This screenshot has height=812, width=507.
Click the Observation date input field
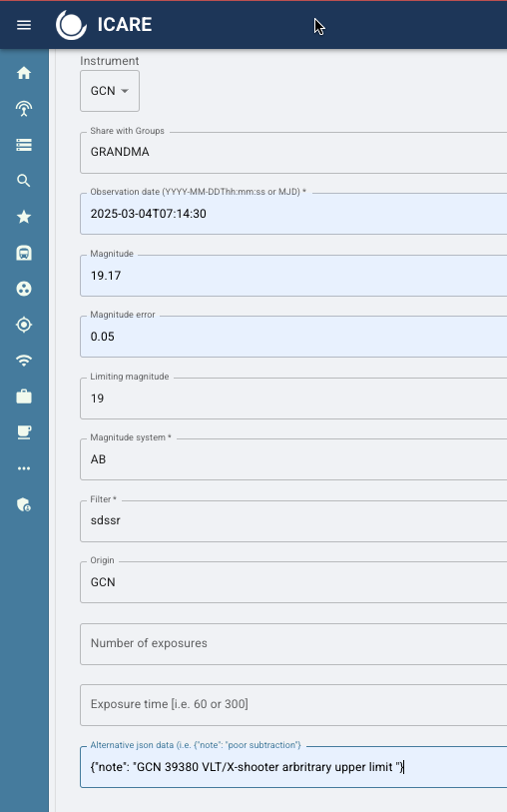coord(293,214)
